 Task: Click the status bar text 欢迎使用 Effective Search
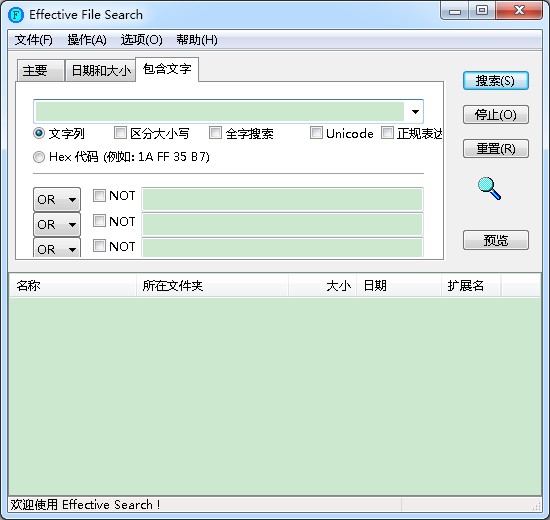[x=85, y=505]
